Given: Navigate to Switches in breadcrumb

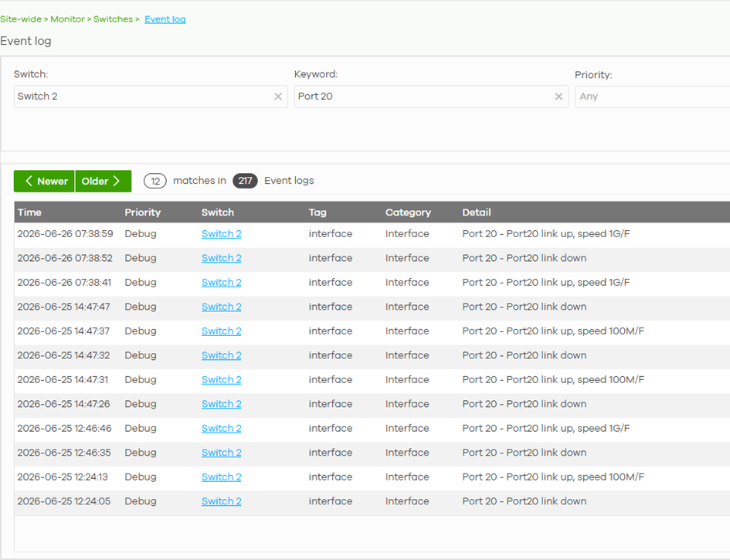Looking at the screenshot, I should pos(113,19).
